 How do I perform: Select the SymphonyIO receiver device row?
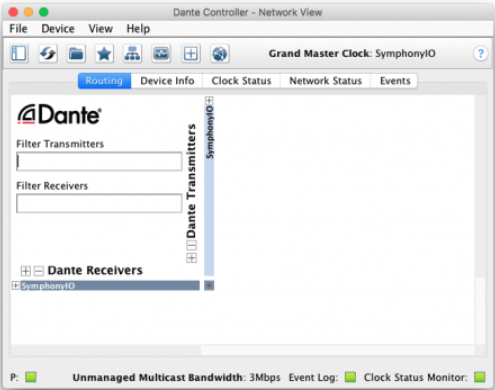[x=110, y=285]
